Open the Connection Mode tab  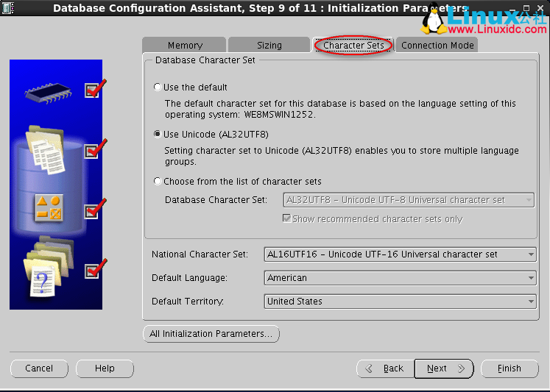[437, 45]
